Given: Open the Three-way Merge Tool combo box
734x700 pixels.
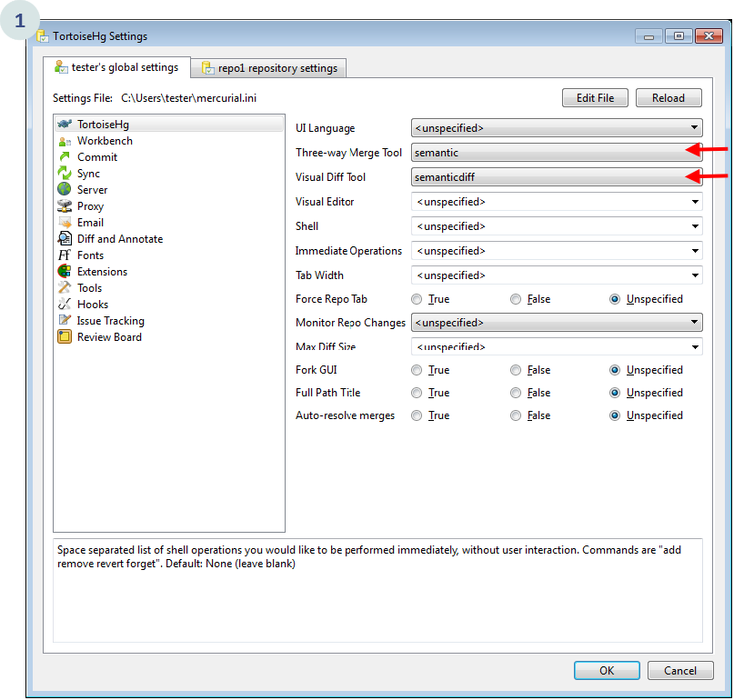Looking at the screenshot, I should pos(557,153).
